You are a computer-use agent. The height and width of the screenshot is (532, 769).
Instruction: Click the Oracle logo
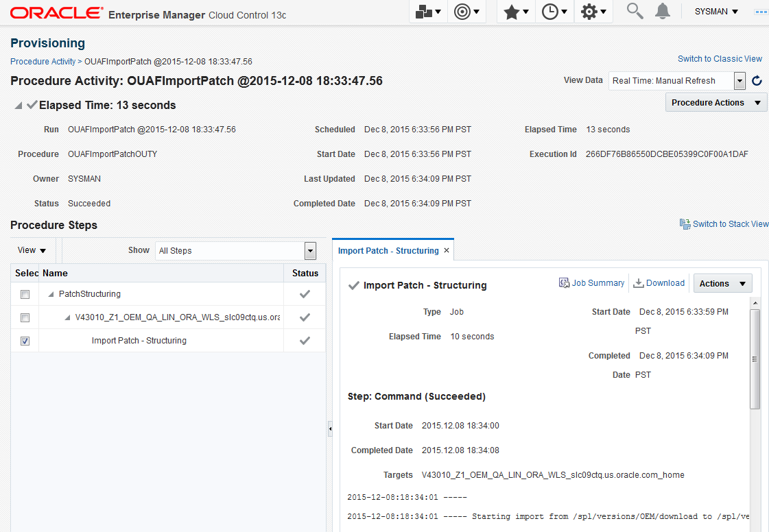[x=56, y=12]
